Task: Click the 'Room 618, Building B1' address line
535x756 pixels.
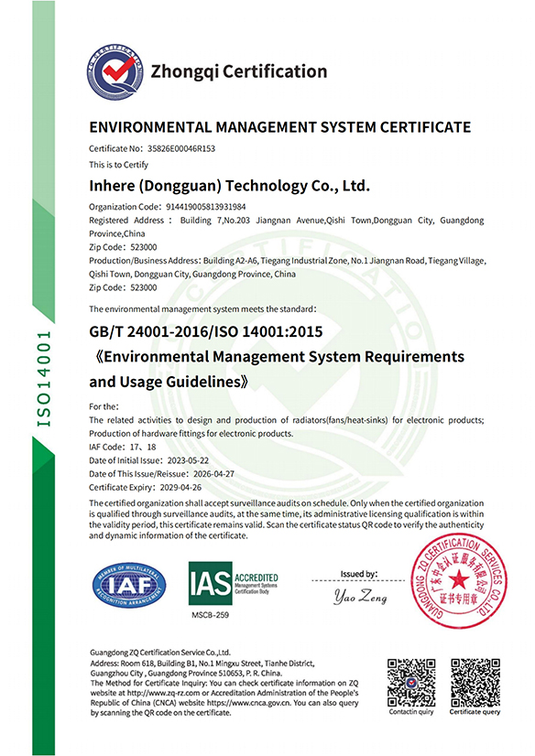Action: click(202, 663)
